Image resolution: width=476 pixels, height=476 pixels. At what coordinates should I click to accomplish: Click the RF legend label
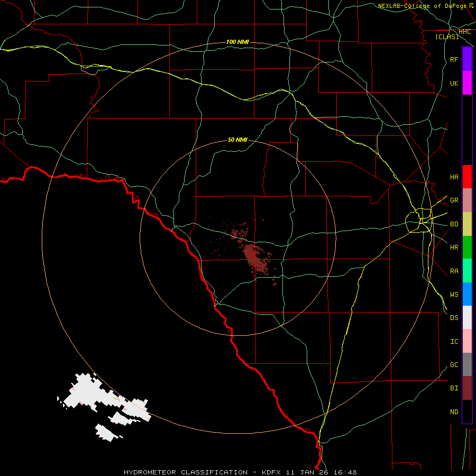pyautogui.click(x=454, y=59)
